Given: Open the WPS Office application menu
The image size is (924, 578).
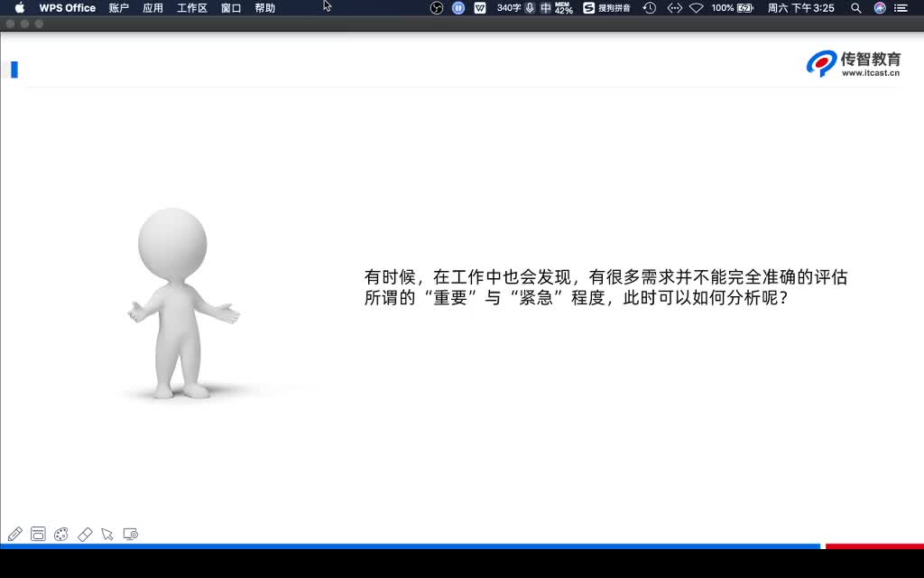Looking at the screenshot, I should (67, 7).
